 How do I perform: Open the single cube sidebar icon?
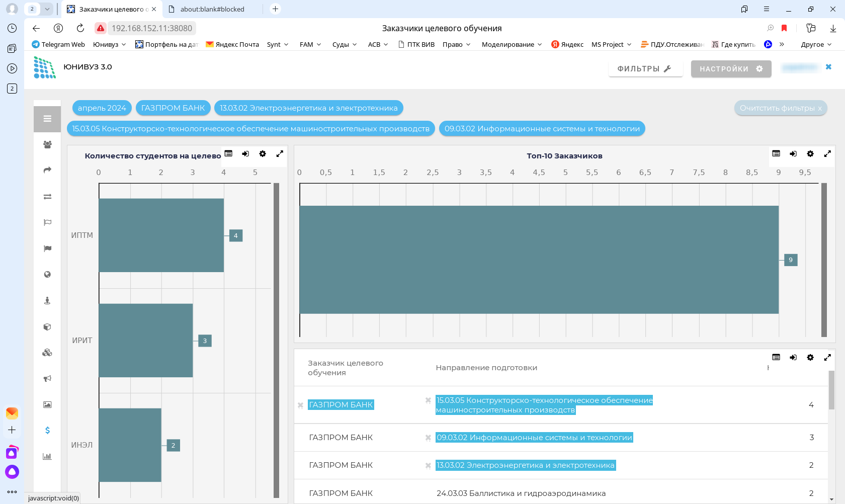coord(47,327)
